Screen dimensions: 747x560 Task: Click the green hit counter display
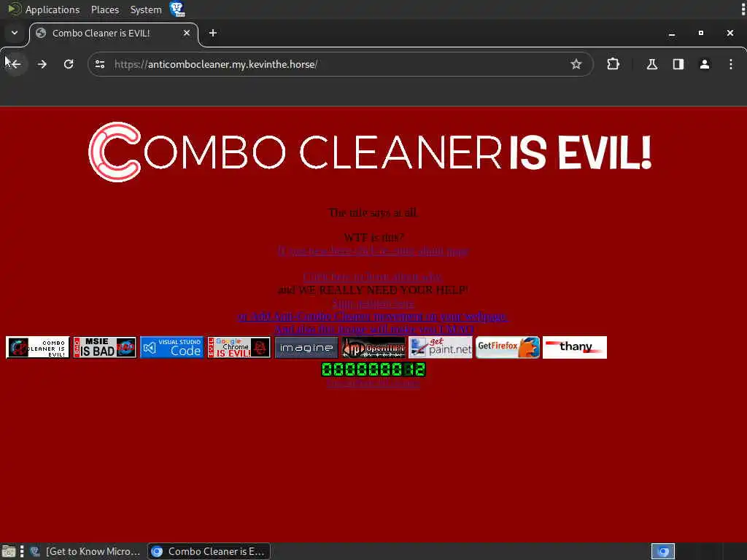click(373, 370)
